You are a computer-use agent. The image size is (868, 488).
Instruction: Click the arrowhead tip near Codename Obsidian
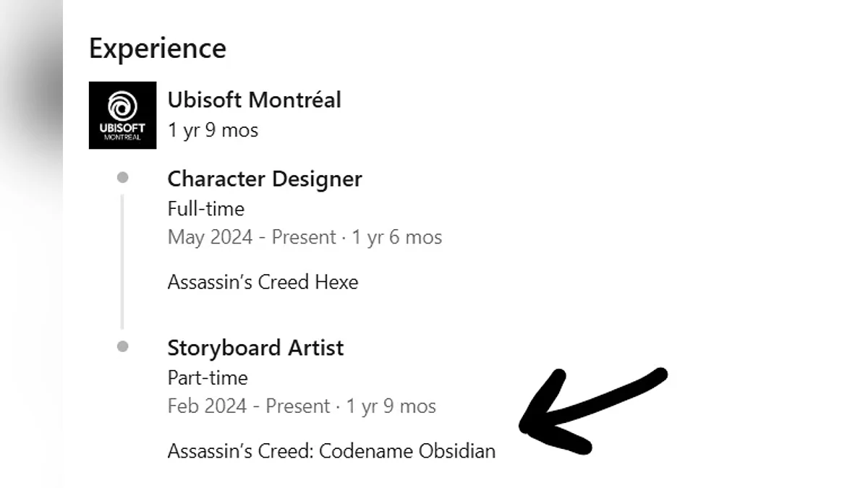(527, 427)
